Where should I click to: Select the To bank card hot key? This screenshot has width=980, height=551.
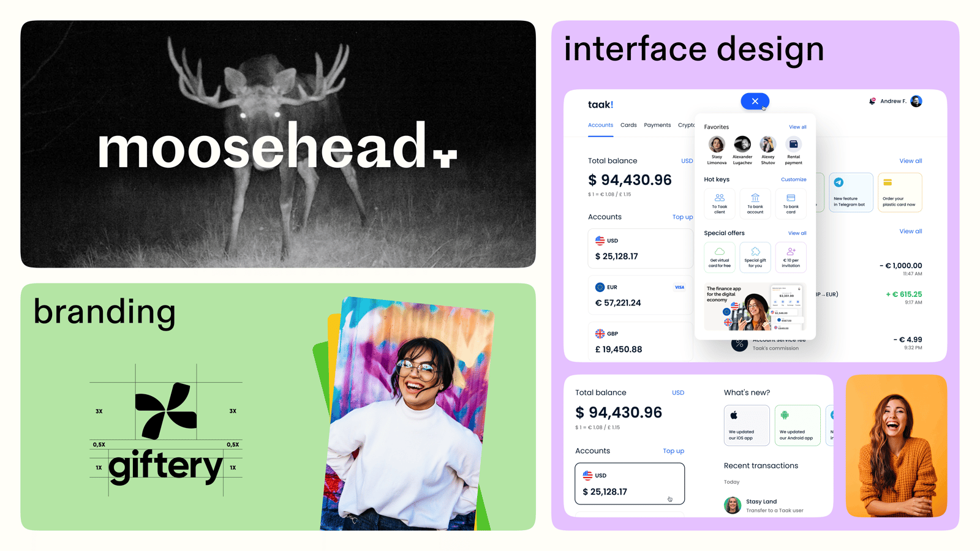(791, 203)
